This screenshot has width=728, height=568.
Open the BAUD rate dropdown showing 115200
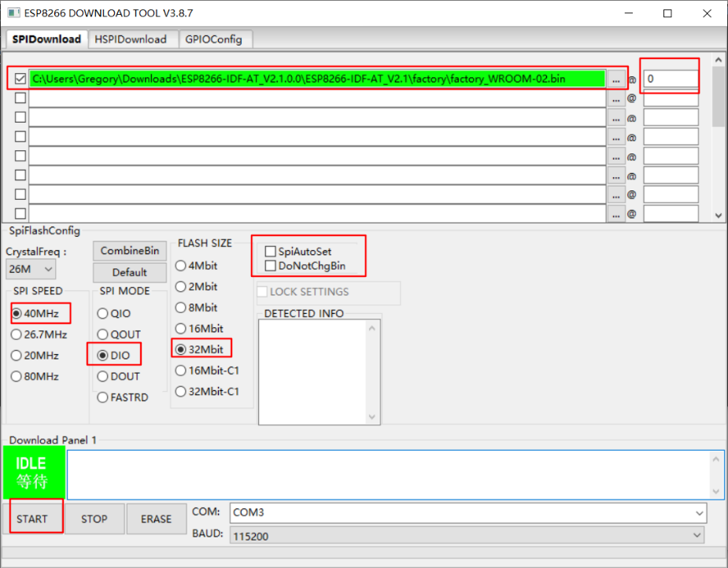coord(467,536)
